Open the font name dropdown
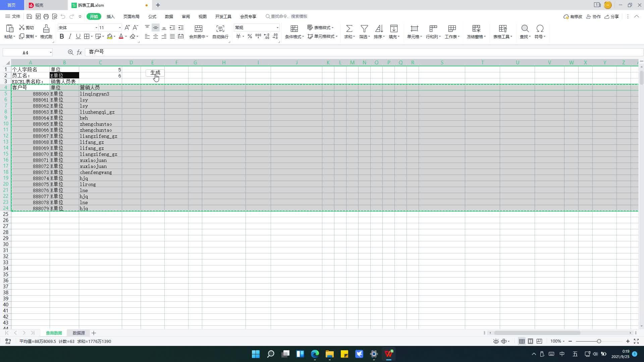 click(x=96, y=27)
